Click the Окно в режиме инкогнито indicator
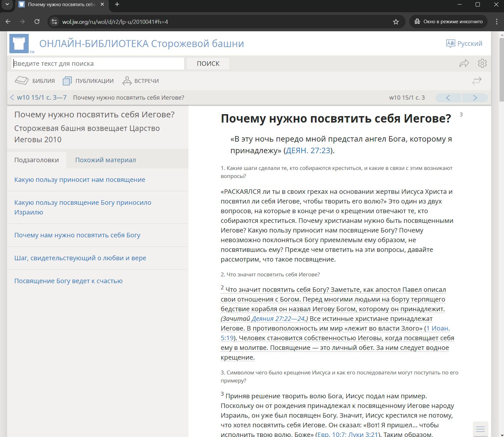504x437 pixels. (449, 22)
